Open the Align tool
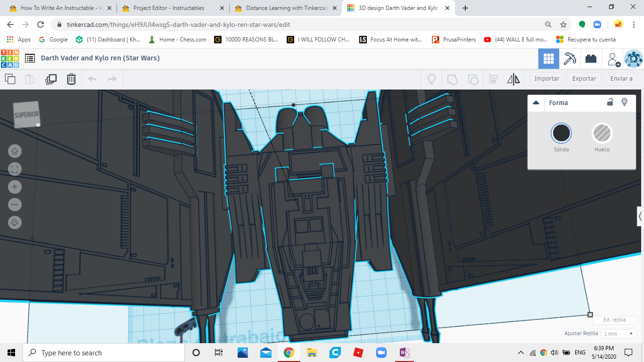The height and width of the screenshot is (362, 644). [494, 79]
